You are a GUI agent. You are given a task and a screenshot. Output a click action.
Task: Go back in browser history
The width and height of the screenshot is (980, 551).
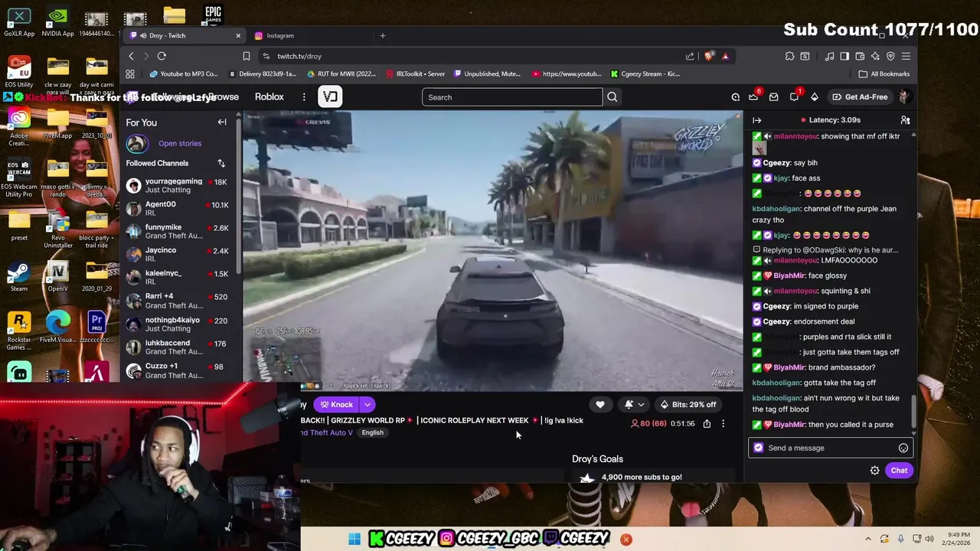pos(131,56)
